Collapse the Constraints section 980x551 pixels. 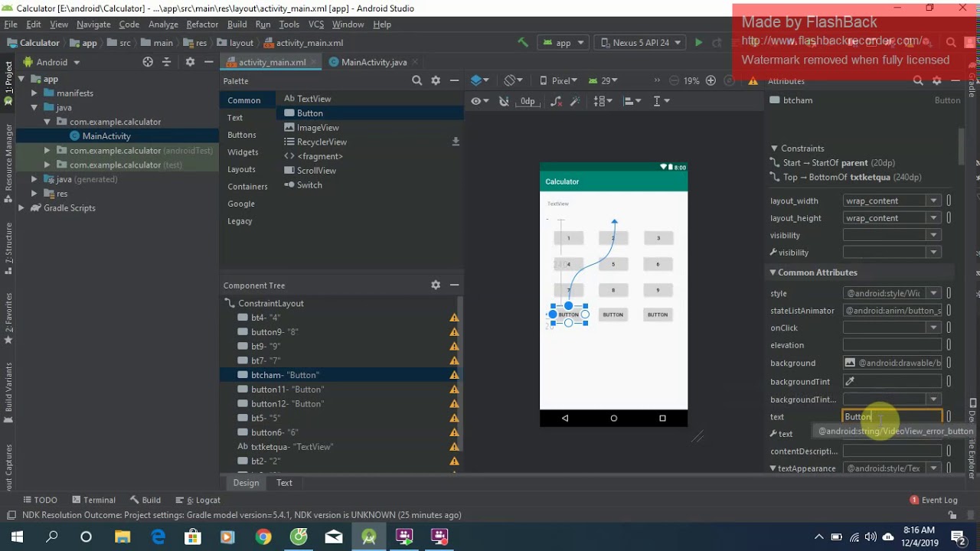(x=774, y=148)
